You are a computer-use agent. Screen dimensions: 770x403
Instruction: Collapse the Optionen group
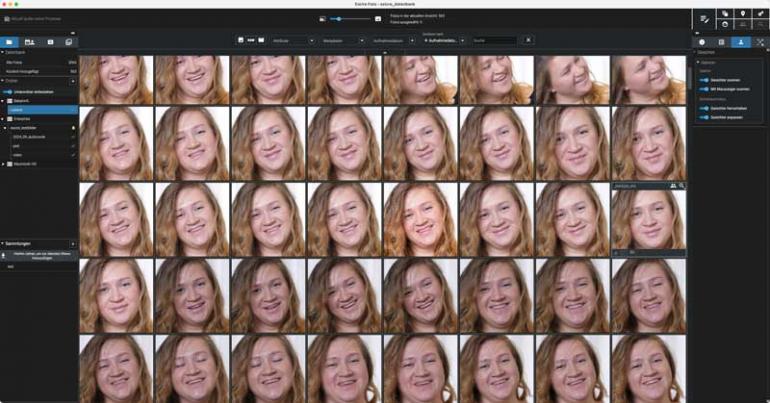point(698,62)
